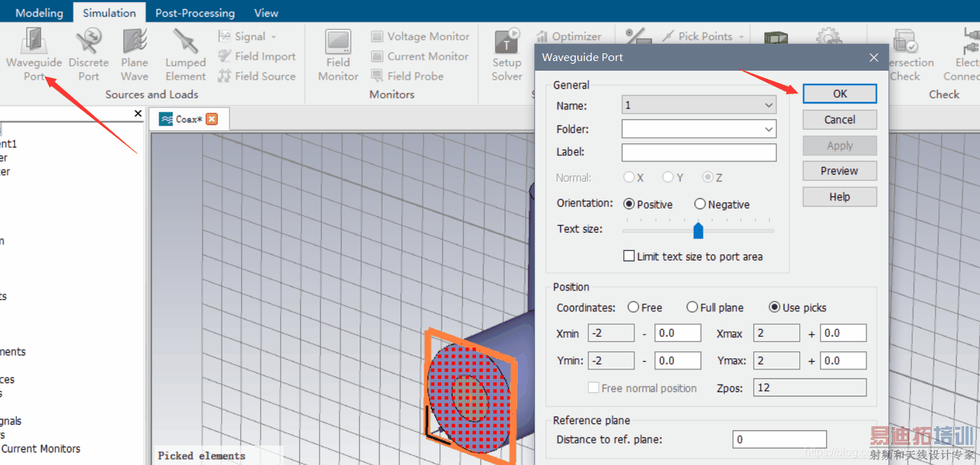980x465 pixels.
Task: Click the Zpos value field
Action: pos(810,388)
